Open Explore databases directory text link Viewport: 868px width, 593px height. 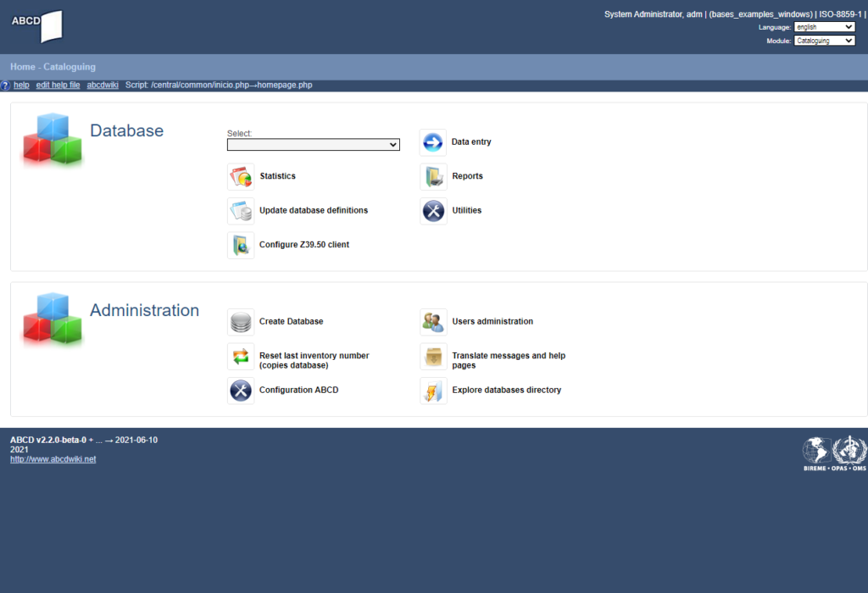tap(507, 390)
